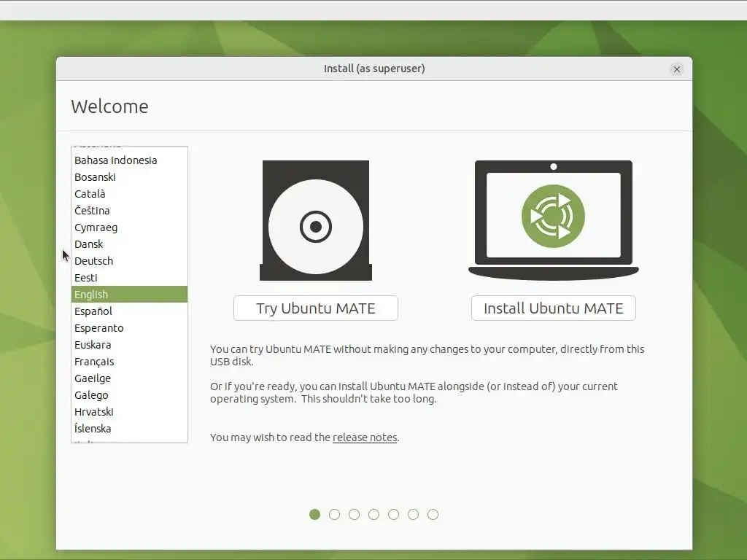Close the Install window

(x=676, y=69)
